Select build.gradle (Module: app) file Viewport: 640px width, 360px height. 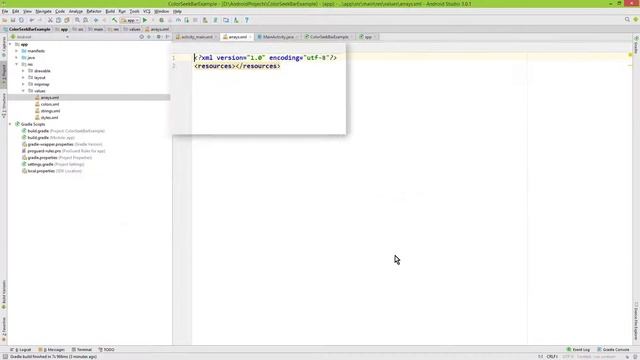[48, 138]
